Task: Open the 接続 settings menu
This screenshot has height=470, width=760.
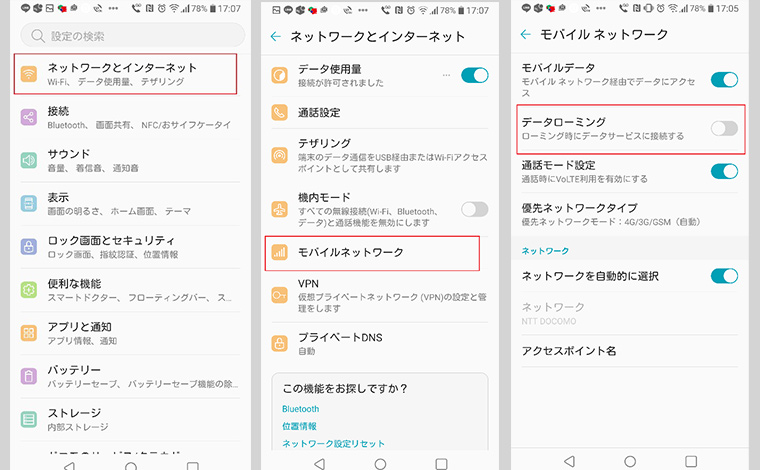Action: tap(130, 118)
